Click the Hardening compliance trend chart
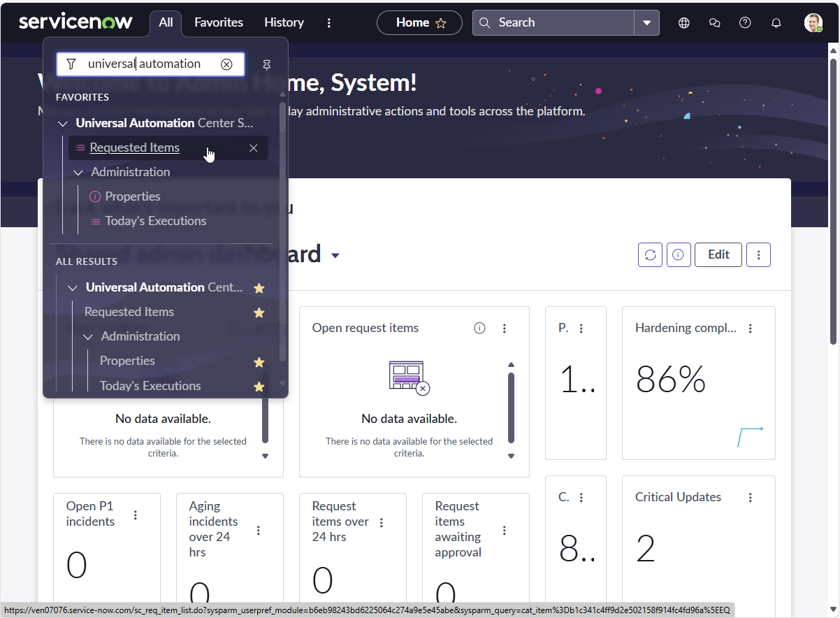 pos(750,437)
